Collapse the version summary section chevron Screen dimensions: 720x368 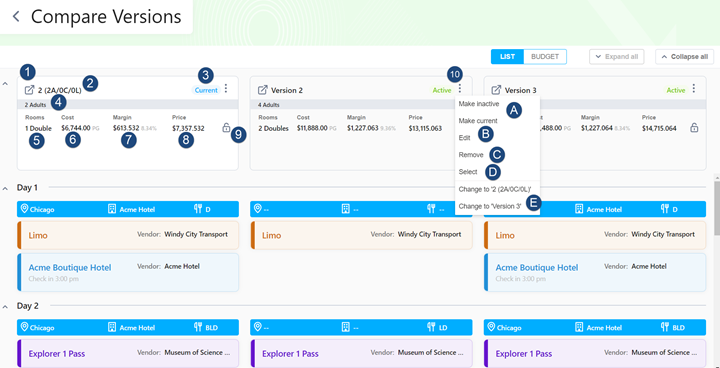[x=5, y=84]
